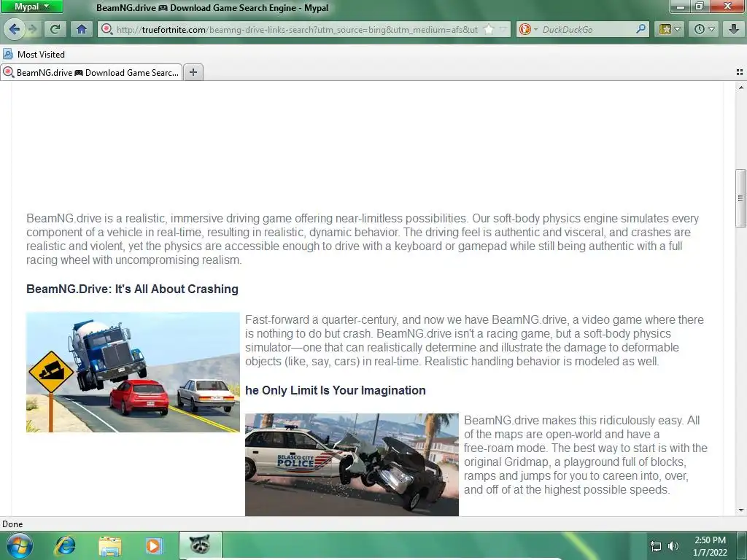Viewport: 747px width, 560px height.
Task: Open the home page with the house icon
Action: click(x=82, y=29)
